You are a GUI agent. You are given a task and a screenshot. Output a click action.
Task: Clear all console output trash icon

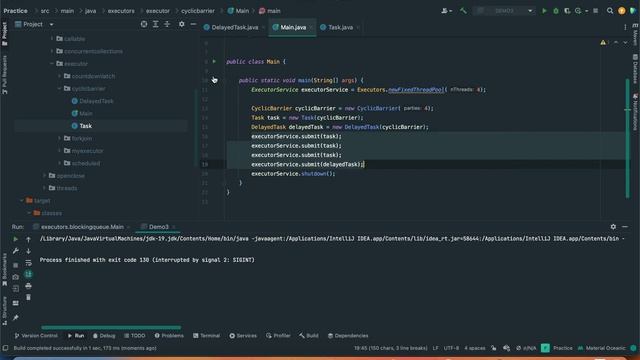click(x=28, y=298)
